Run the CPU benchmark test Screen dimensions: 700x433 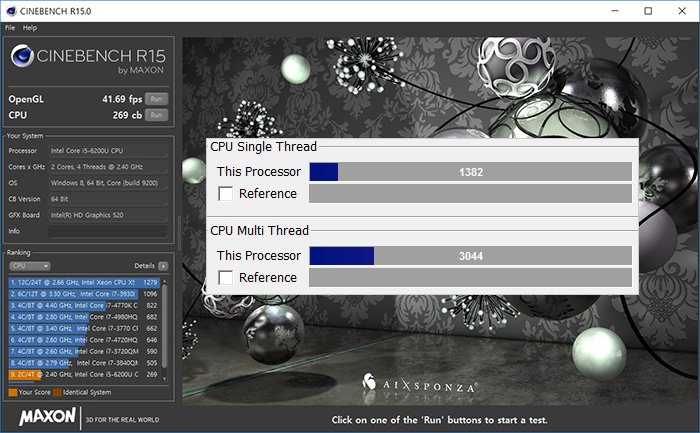click(x=156, y=115)
